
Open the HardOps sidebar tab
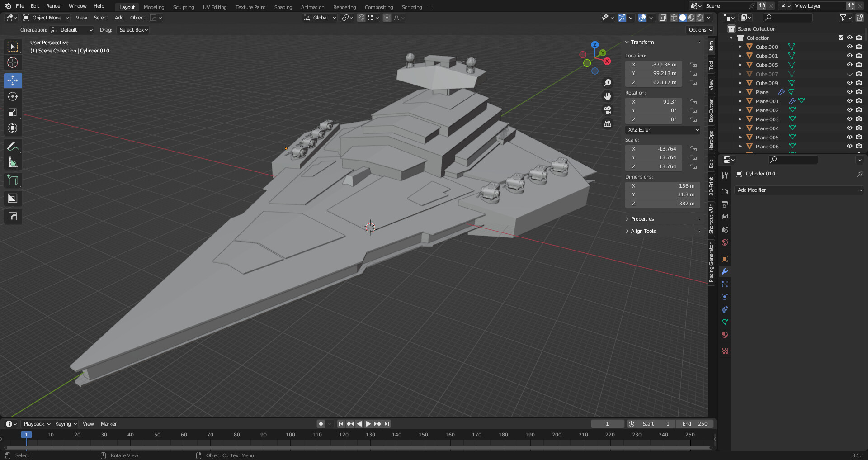point(711,141)
